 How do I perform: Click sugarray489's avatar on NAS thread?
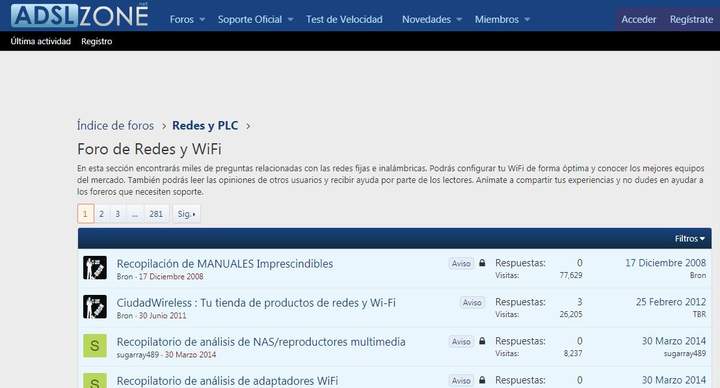(x=95, y=346)
